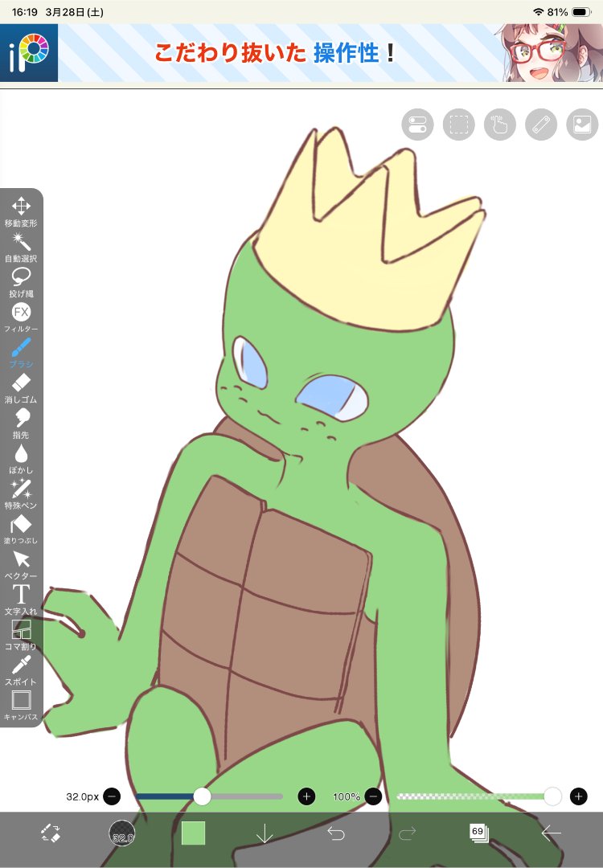The height and width of the screenshot is (868, 603).
Task: Toggle the stabilizer switch icon at top
Action: pos(417,125)
